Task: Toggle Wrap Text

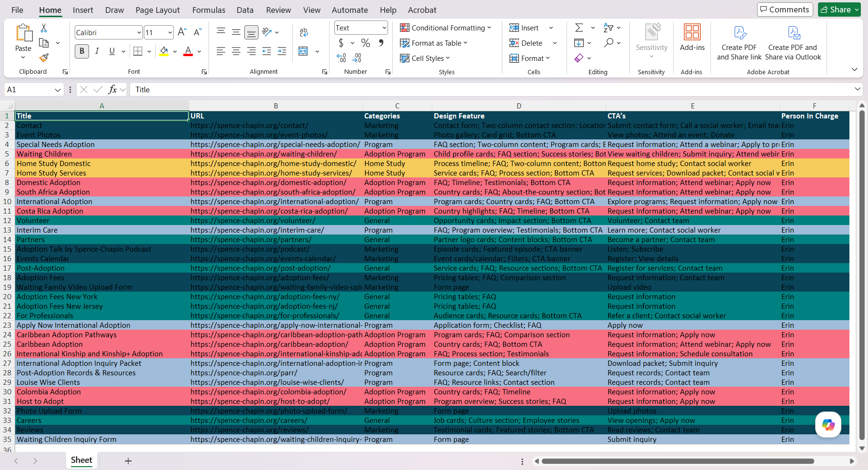Action: click(x=304, y=32)
